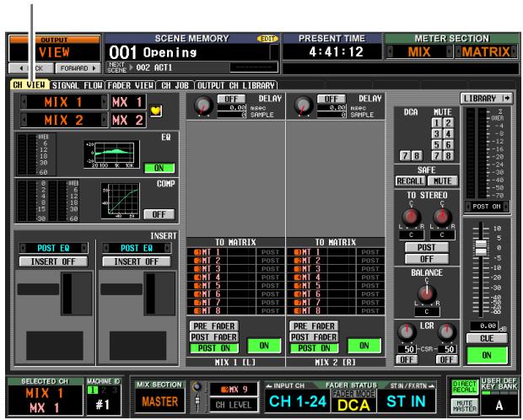Click MT 1 row under MIX 1
Viewport: 523px width, 420px height.
click(x=235, y=252)
